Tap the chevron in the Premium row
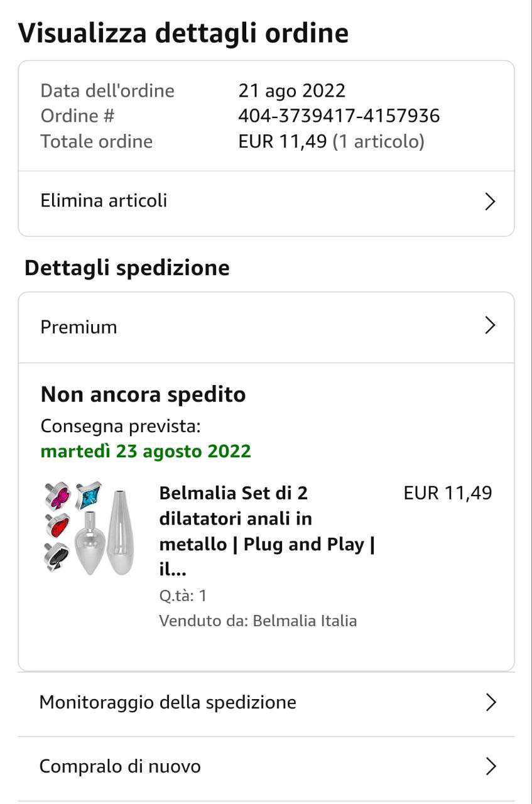532x804 pixels. (491, 326)
